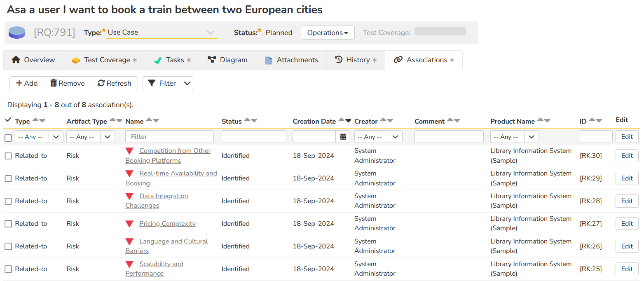Click the Name filter text field

[169, 137]
